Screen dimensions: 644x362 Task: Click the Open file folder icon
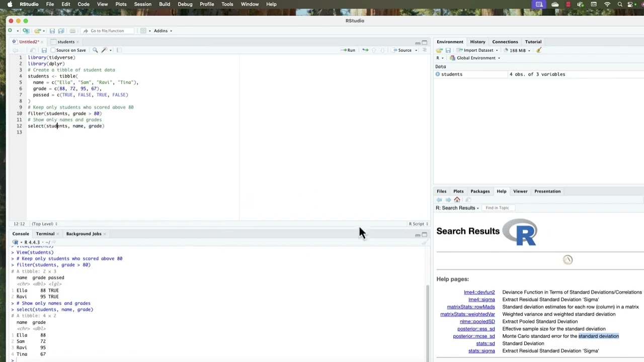pyautogui.click(x=37, y=31)
